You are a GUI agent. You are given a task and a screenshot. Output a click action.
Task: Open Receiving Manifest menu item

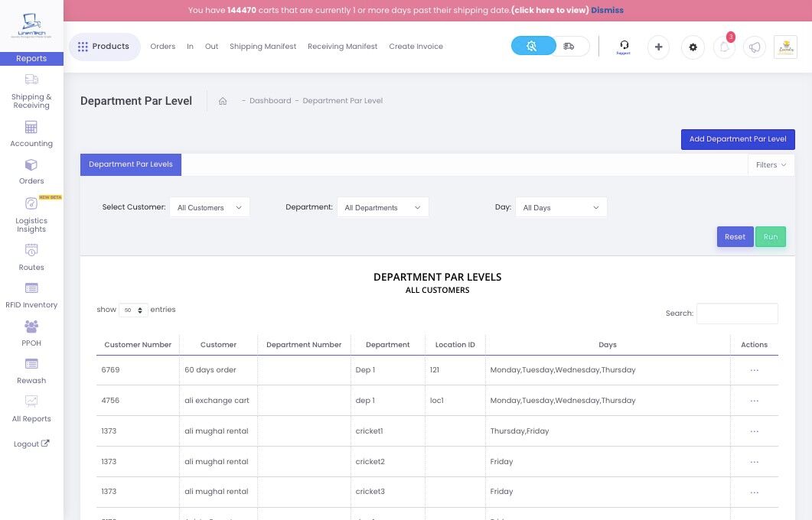click(x=342, y=47)
